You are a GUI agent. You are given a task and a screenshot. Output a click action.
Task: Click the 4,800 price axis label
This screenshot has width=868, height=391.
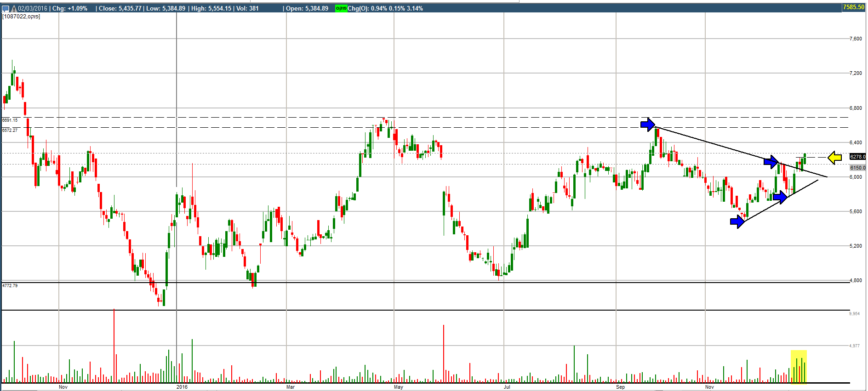[856, 280]
